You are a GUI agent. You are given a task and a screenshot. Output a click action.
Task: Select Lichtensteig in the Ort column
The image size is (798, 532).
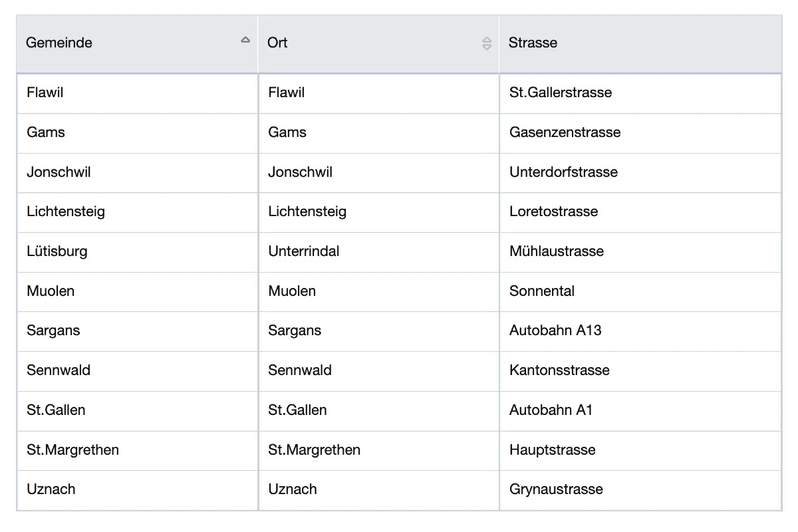click(378, 212)
